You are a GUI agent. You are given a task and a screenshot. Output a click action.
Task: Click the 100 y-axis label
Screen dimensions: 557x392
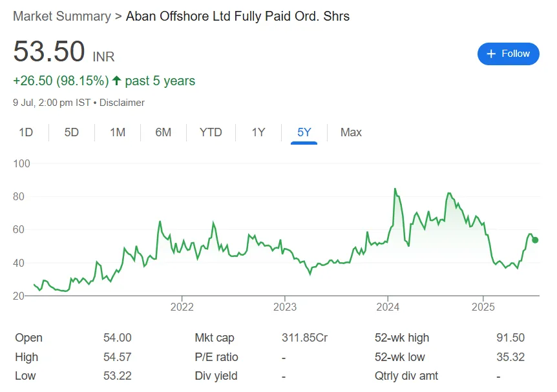coord(21,163)
